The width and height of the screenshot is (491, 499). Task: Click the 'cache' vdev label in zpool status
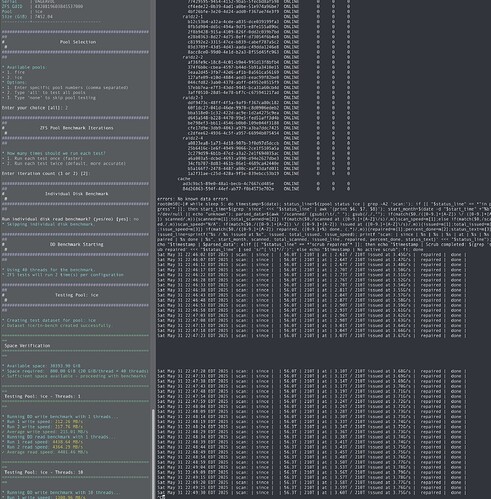pos(184,179)
